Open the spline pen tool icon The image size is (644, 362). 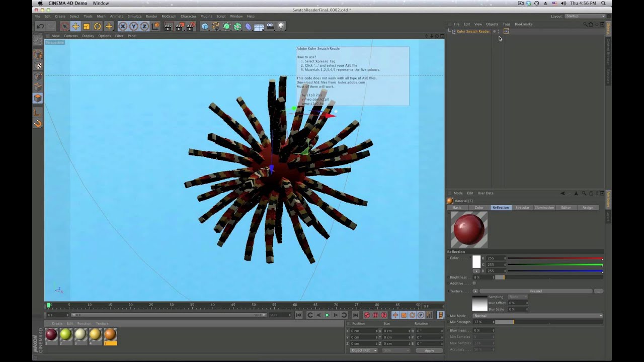coord(216,26)
